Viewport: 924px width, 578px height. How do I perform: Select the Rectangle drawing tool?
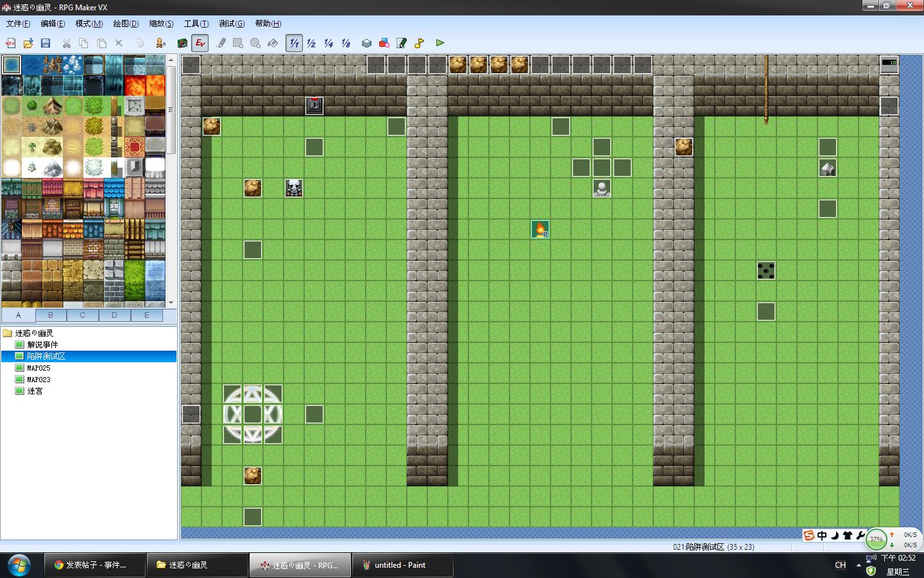(x=238, y=43)
